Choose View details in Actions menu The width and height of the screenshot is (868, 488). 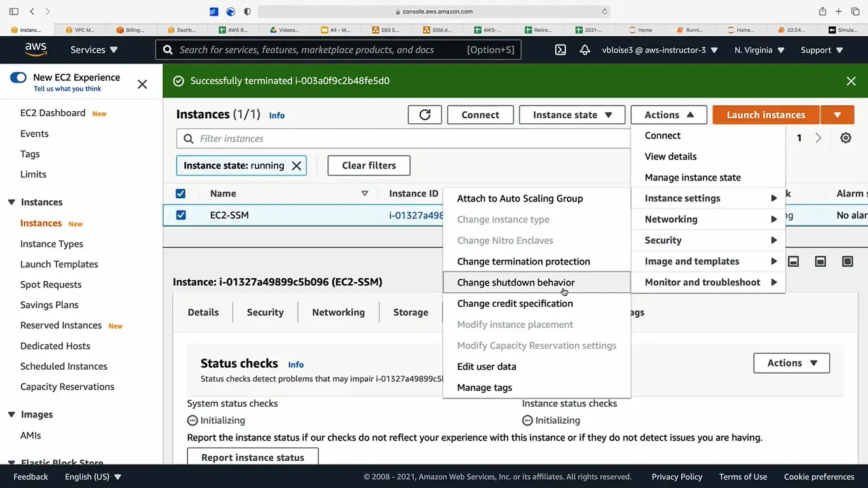[x=708, y=156]
